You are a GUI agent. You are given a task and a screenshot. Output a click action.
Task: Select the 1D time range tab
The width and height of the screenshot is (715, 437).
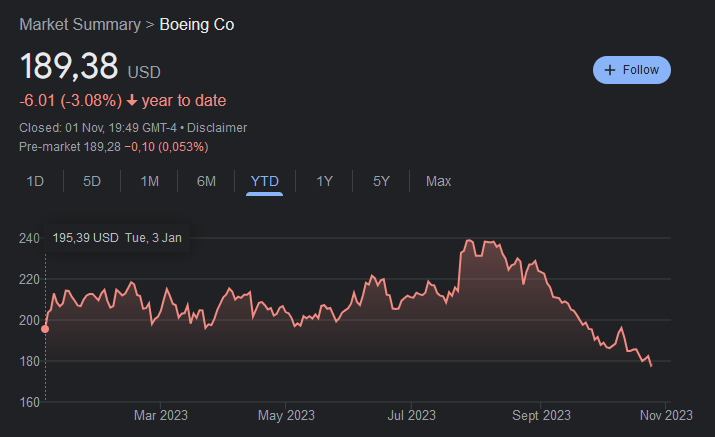35,181
